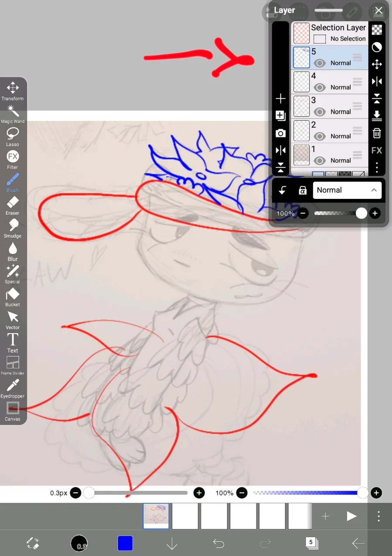Click the brush thickness slider track
Image resolution: width=392 pixels, height=556 pixels.
(138, 493)
